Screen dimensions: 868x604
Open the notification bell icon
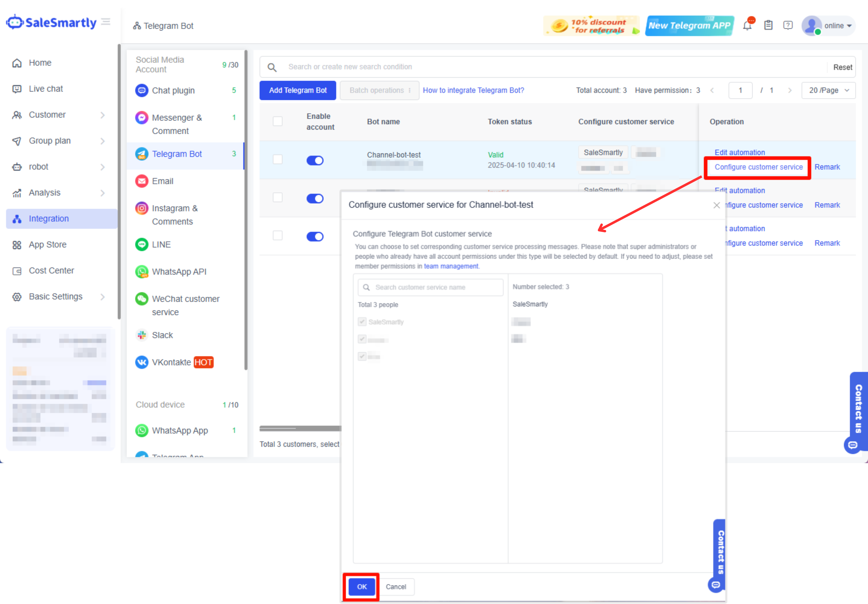[747, 25]
